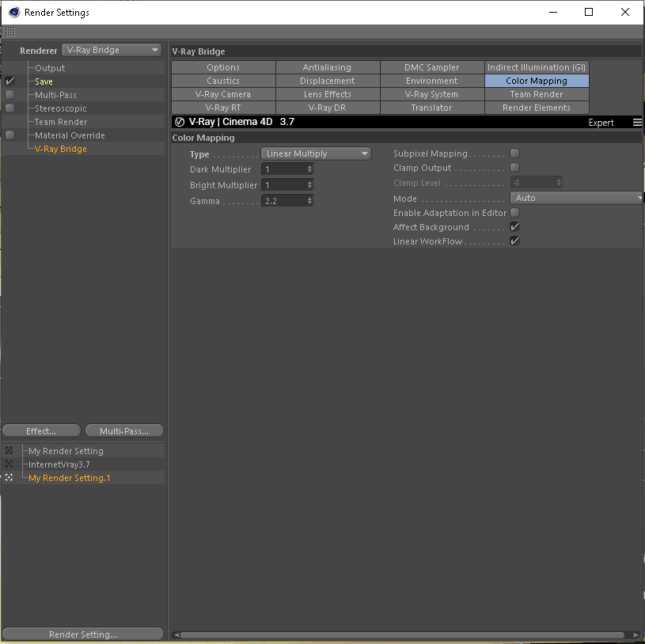Switch to the V-Ray System tab

432,94
